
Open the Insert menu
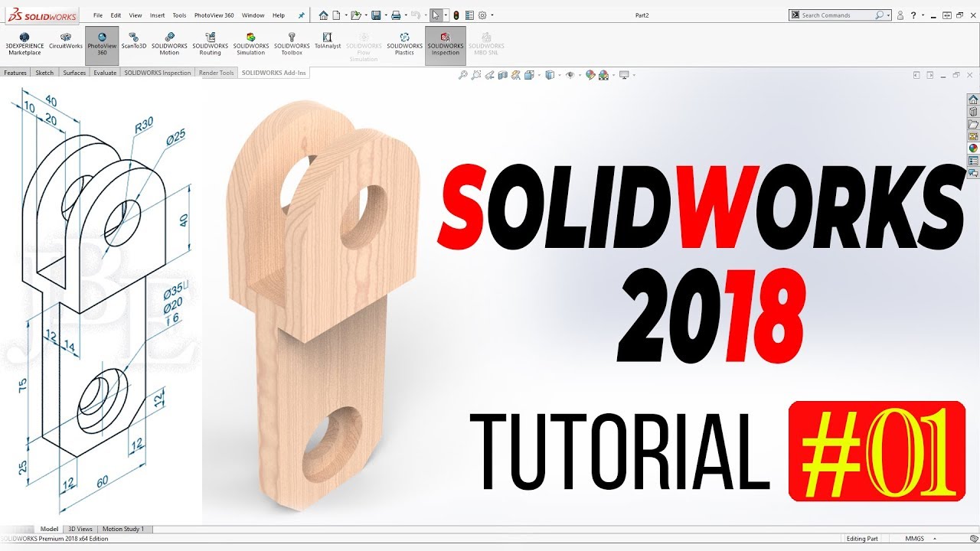point(157,15)
